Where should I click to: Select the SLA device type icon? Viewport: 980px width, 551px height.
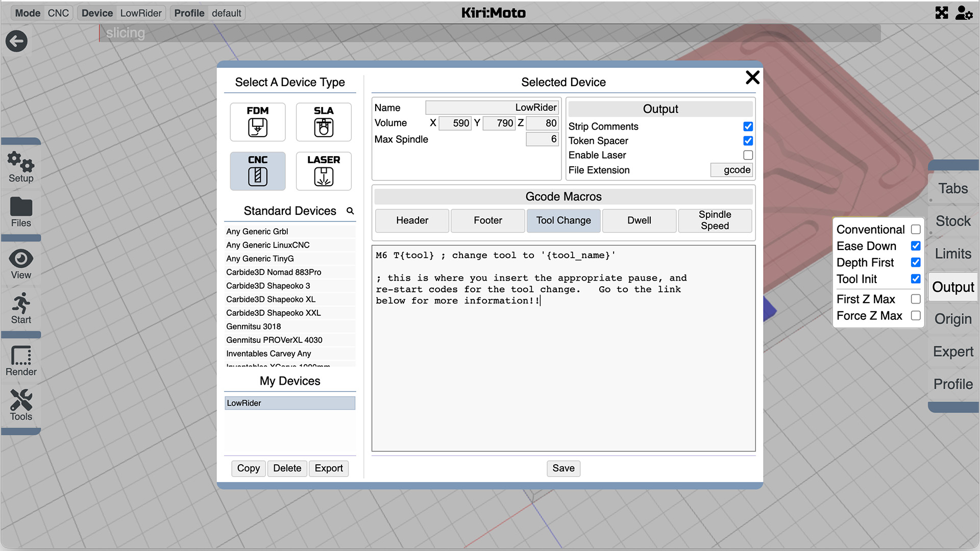pyautogui.click(x=324, y=122)
